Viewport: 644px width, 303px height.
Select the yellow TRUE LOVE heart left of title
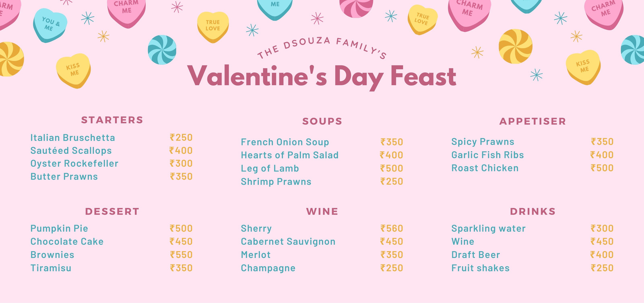[x=213, y=27]
